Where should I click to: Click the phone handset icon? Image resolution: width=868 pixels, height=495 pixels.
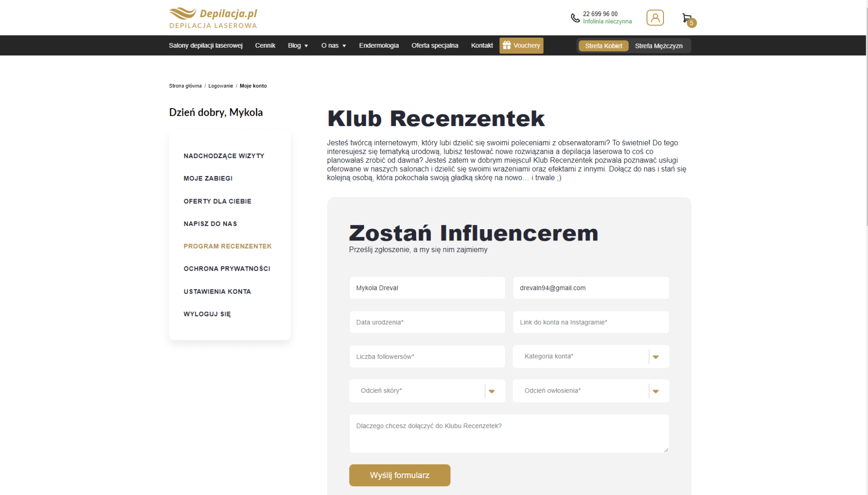(575, 18)
